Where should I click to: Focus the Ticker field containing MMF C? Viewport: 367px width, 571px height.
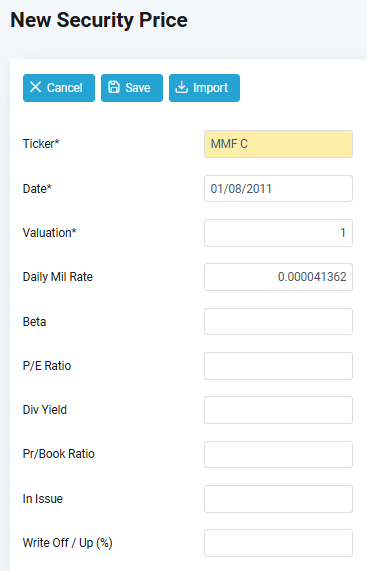pyautogui.click(x=278, y=144)
